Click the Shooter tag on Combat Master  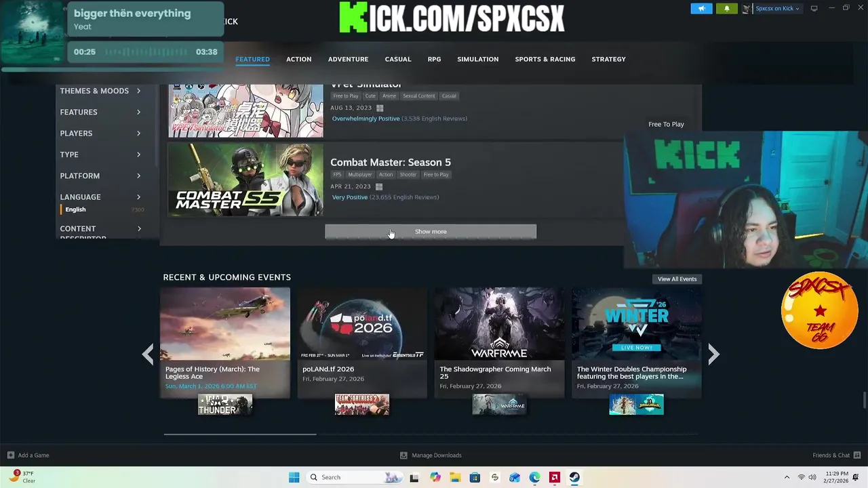pos(408,175)
